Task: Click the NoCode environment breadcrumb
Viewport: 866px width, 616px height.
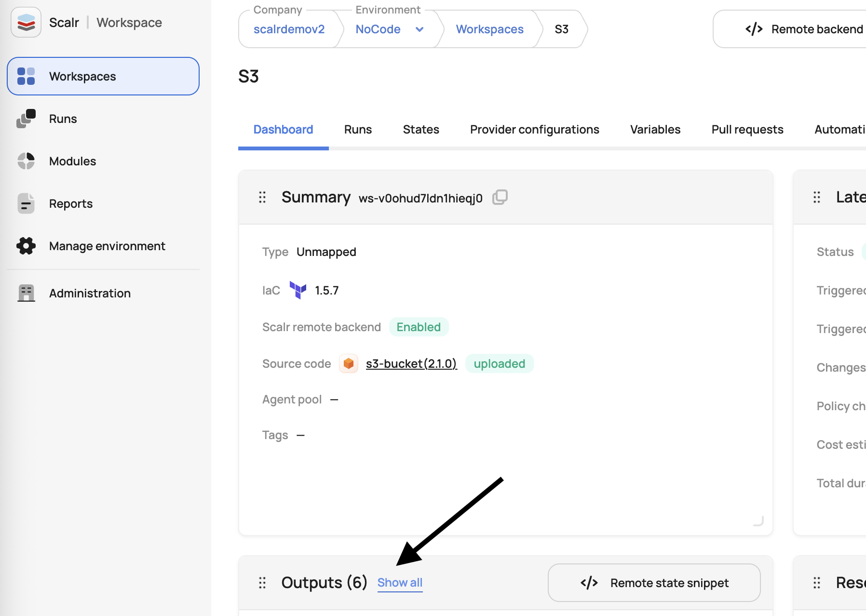Action: click(x=378, y=29)
